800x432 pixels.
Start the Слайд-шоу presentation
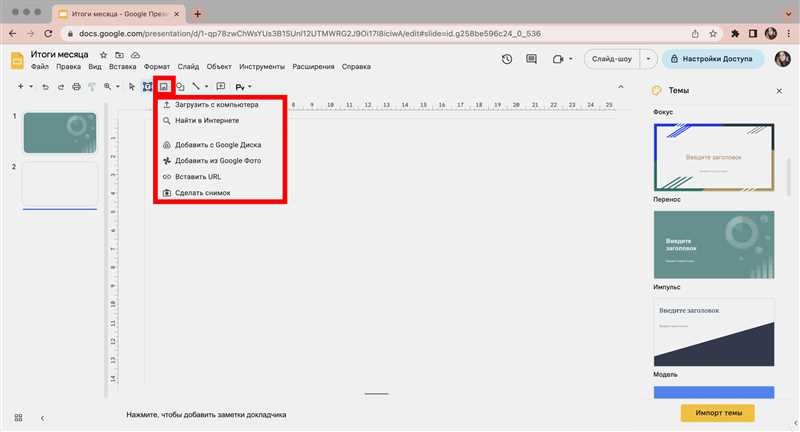click(x=612, y=59)
